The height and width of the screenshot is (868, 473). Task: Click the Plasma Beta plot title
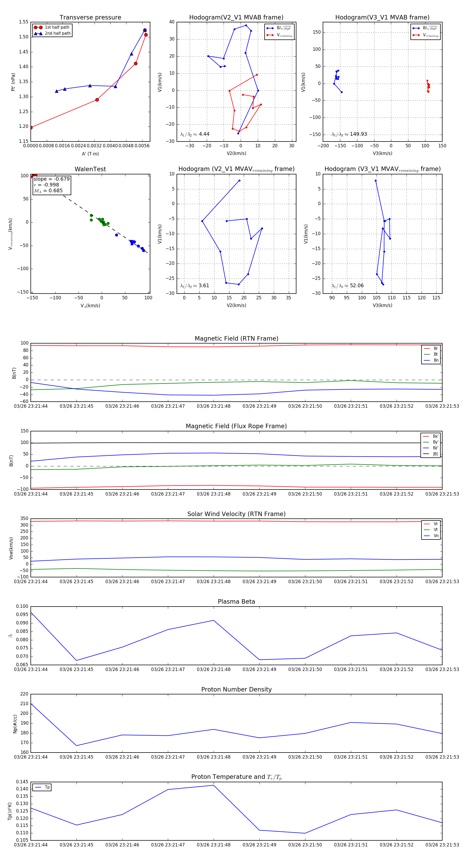(x=236, y=602)
